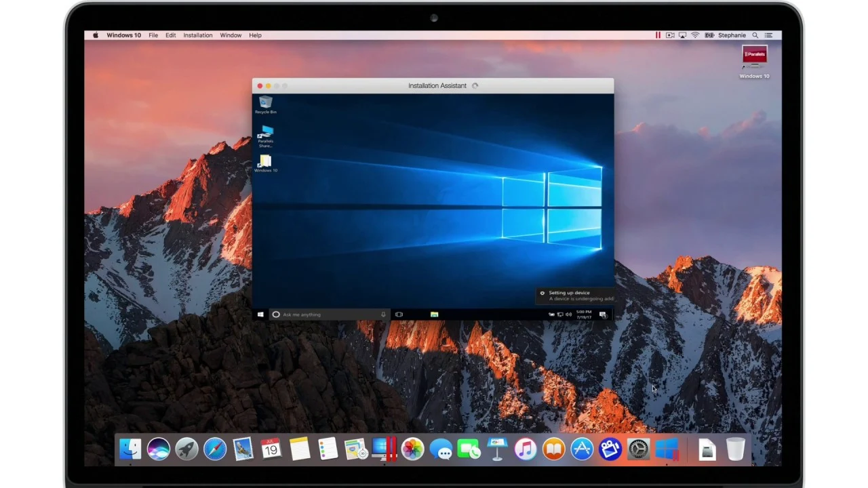The width and height of the screenshot is (868, 488).
Task: Open Keynote from the Dock
Action: click(497, 449)
